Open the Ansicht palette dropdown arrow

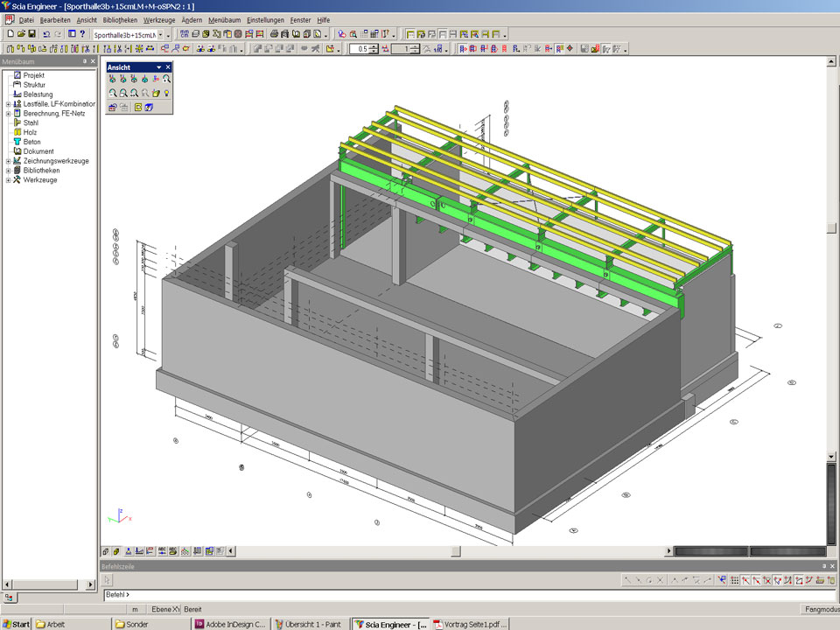[x=158, y=66]
